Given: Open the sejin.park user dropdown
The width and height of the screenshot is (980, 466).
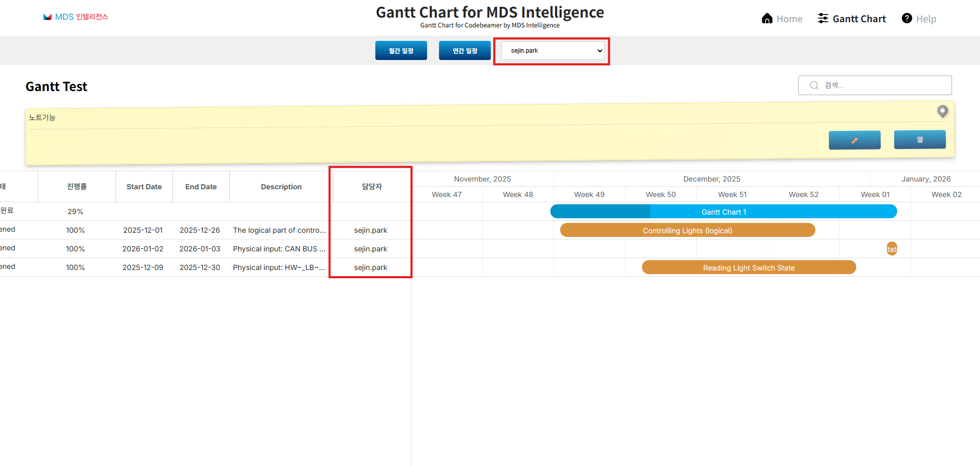Looking at the screenshot, I should [551, 50].
